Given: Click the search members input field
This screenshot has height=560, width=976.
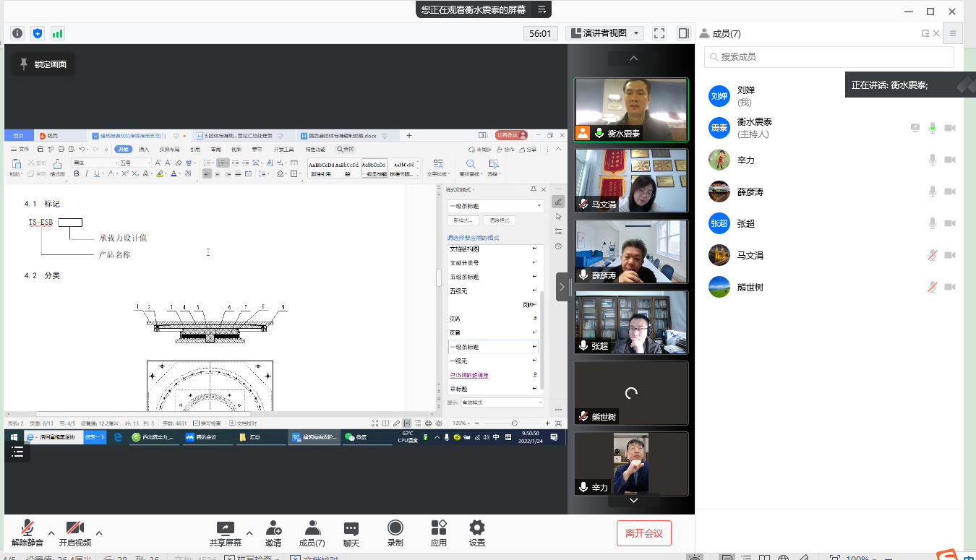Looking at the screenshot, I should click(x=829, y=56).
